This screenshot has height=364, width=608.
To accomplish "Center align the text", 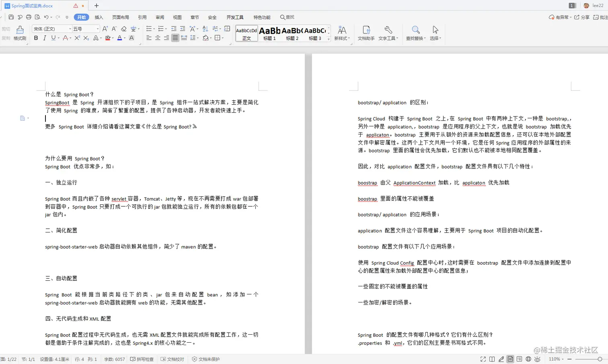I will 158,38.
